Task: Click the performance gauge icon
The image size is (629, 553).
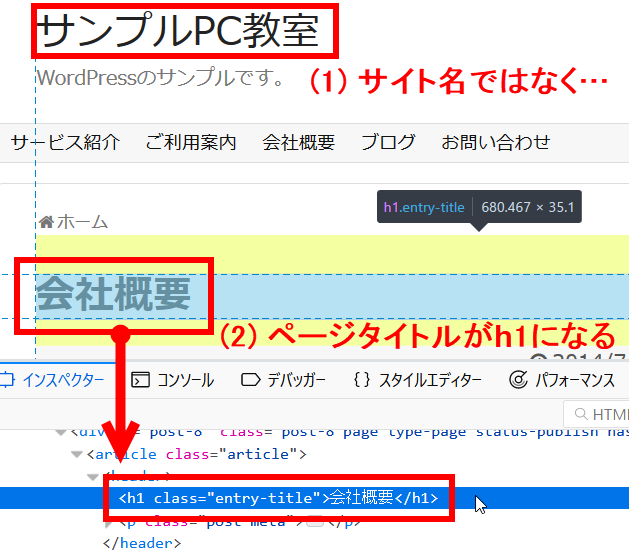Action: [518, 380]
